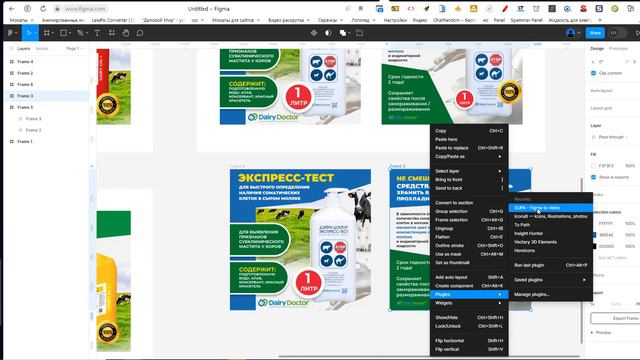Click the bookmark icon in address bar
This screenshot has height=360, width=640.
click(x=361, y=9)
